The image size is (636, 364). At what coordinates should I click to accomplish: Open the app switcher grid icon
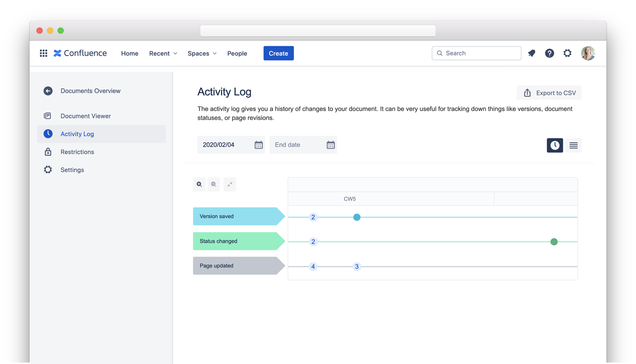(43, 53)
